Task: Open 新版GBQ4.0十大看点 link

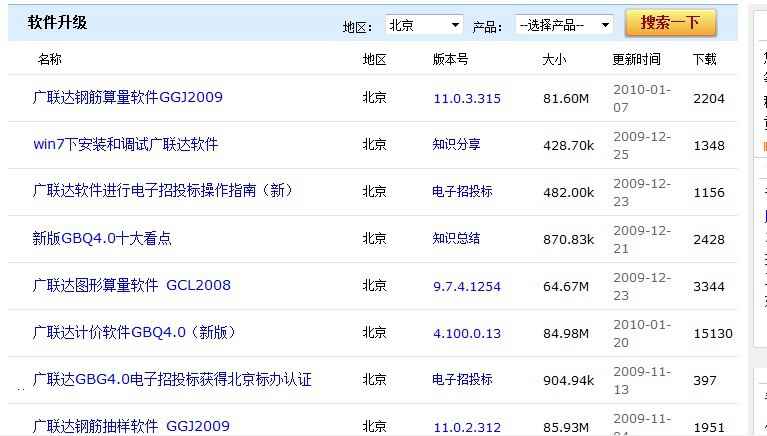Action: click(x=102, y=238)
